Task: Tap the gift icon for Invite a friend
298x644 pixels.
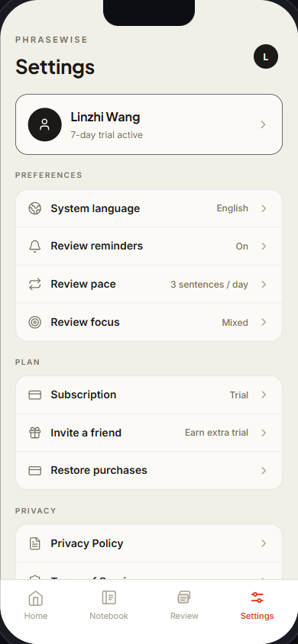Action: pos(35,433)
